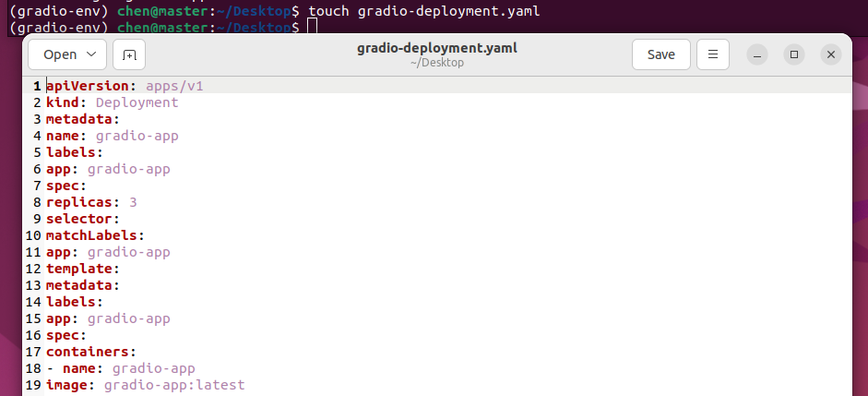The height and width of the screenshot is (396, 868).
Task: Open the hamburger menu in gedit
Action: tap(713, 54)
